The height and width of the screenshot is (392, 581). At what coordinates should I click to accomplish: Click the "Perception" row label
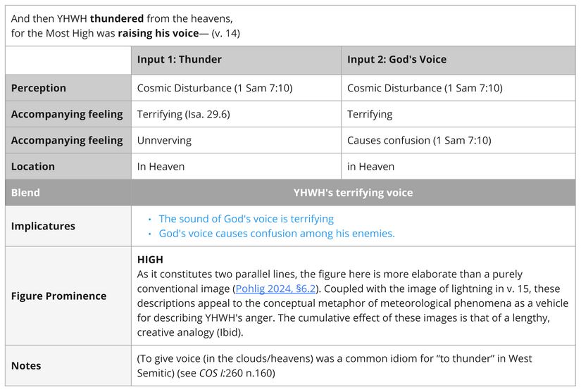pyautogui.click(x=39, y=88)
